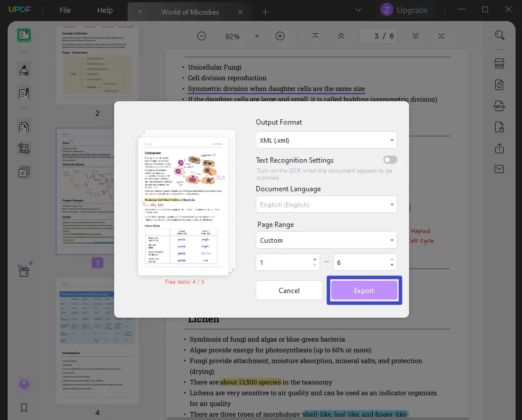The height and width of the screenshot is (420, 522).
Task: Click the Export button
Action: (363, 290)
